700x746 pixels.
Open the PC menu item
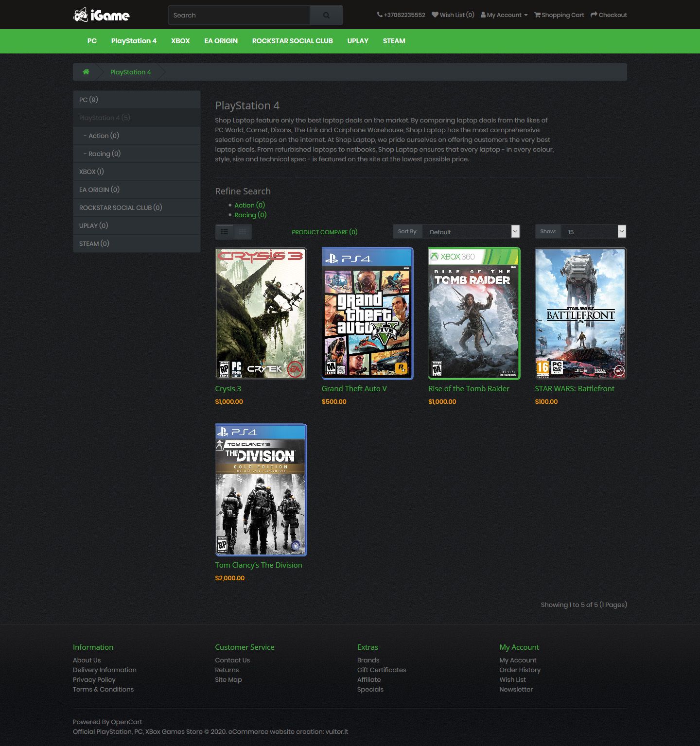92,41
